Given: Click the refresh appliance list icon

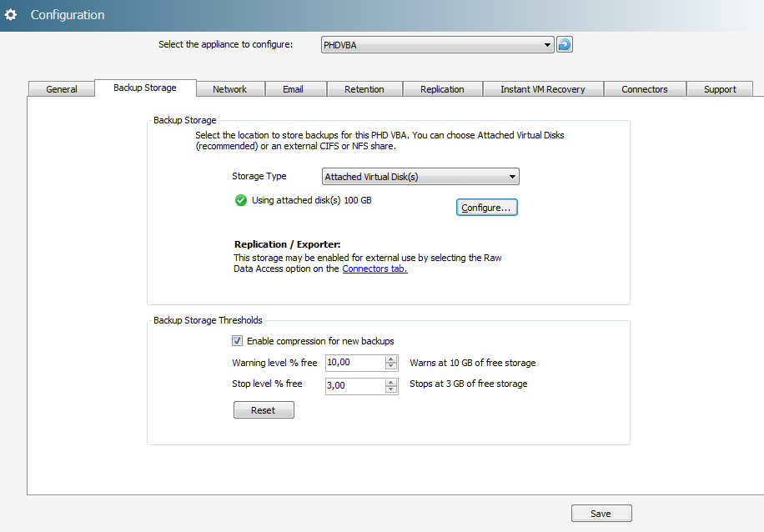Looking at the screenshot, I should tap(565, 45).
